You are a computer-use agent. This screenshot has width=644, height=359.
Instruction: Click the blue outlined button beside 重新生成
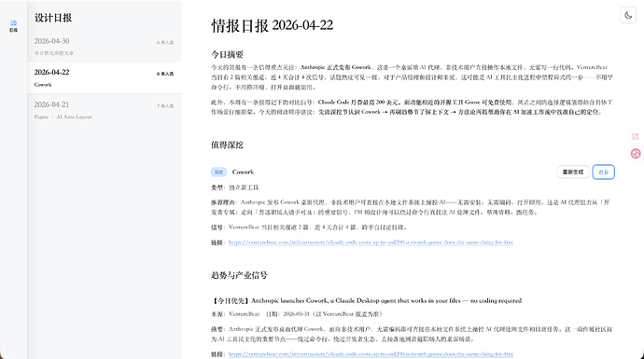603,172
